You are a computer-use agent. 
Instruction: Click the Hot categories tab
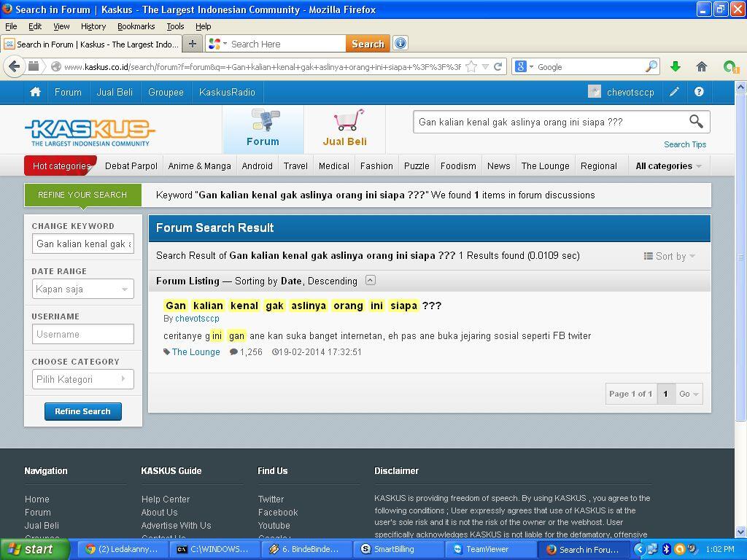(61, 166)
